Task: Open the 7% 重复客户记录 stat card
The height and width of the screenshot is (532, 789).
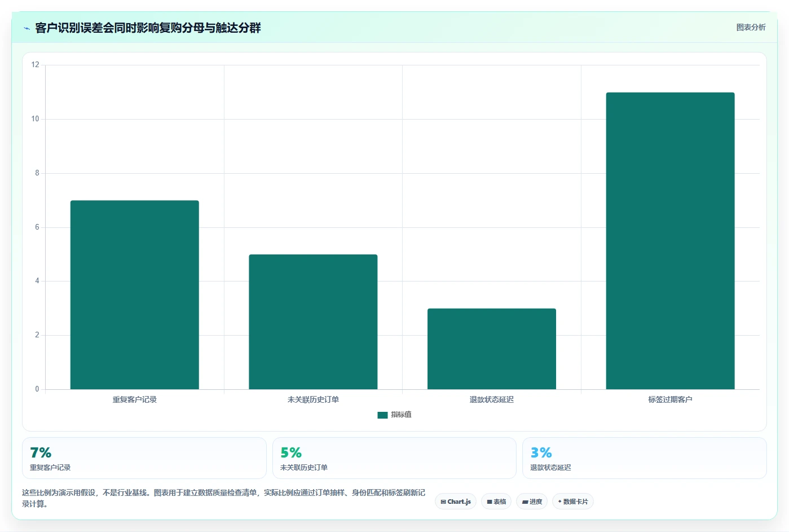Action: [144, 458]
